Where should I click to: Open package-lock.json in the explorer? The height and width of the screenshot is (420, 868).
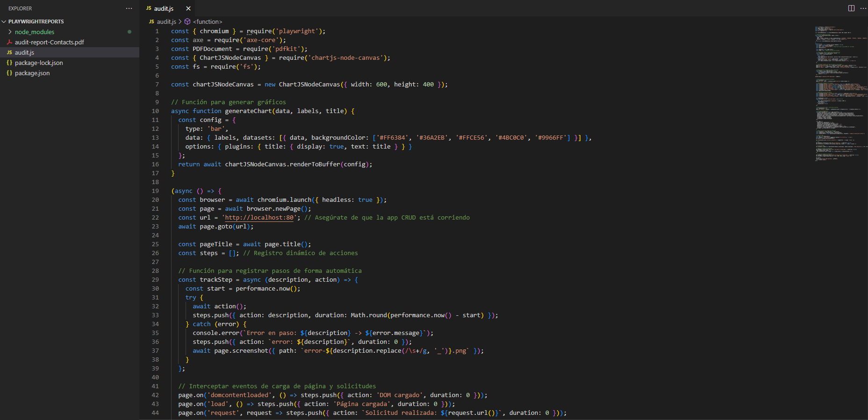tap(39, 63)
